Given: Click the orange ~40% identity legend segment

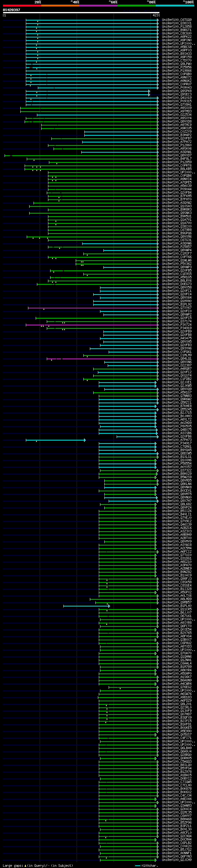Looking at the screenshot, I should pos(60,6).
